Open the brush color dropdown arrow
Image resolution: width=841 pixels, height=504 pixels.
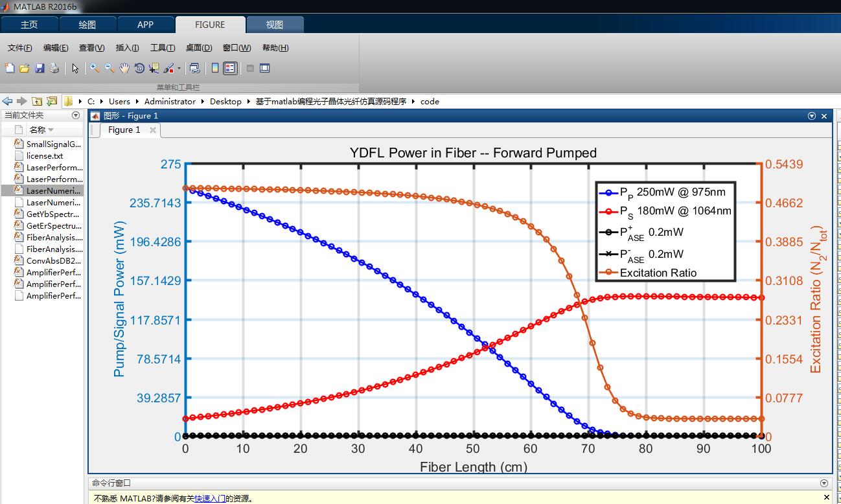[x=179, y=69]
